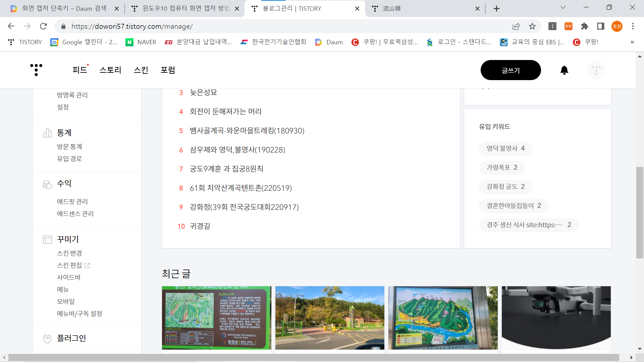Click the 꾸미기 layout icon
Screen dimensions: 644x362
(x=47, y=240)
